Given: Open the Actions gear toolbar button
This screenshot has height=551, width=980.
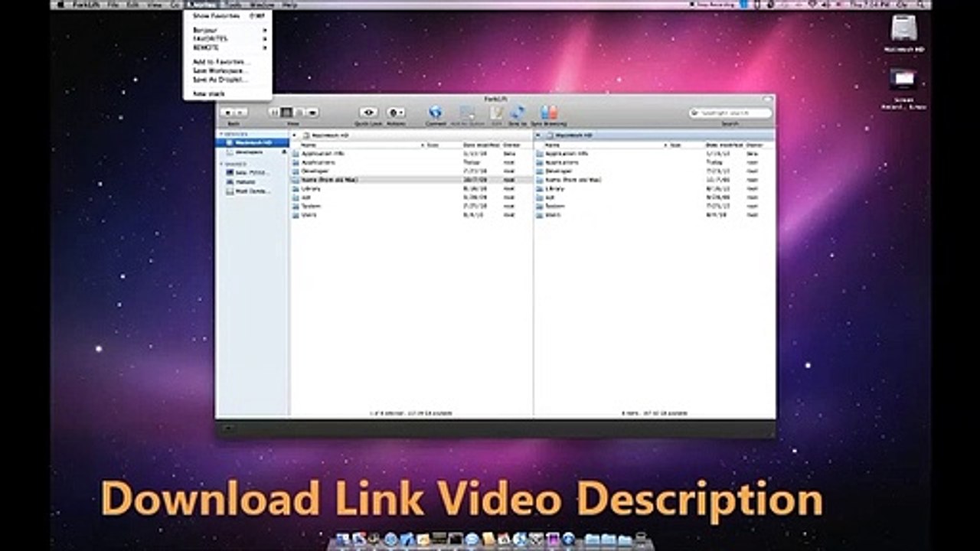Looking at the screenshot, I should tap(396, 112).
